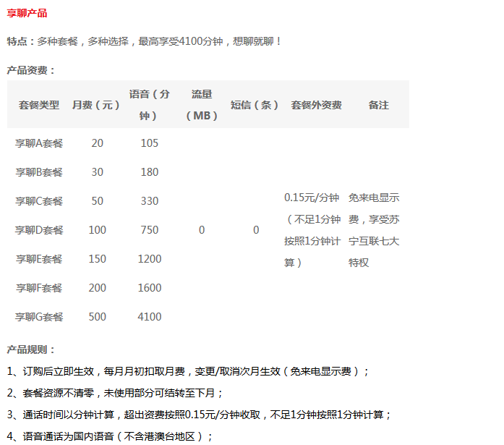Select the 享聊C套餐 row name

click(x=39, y=201)
